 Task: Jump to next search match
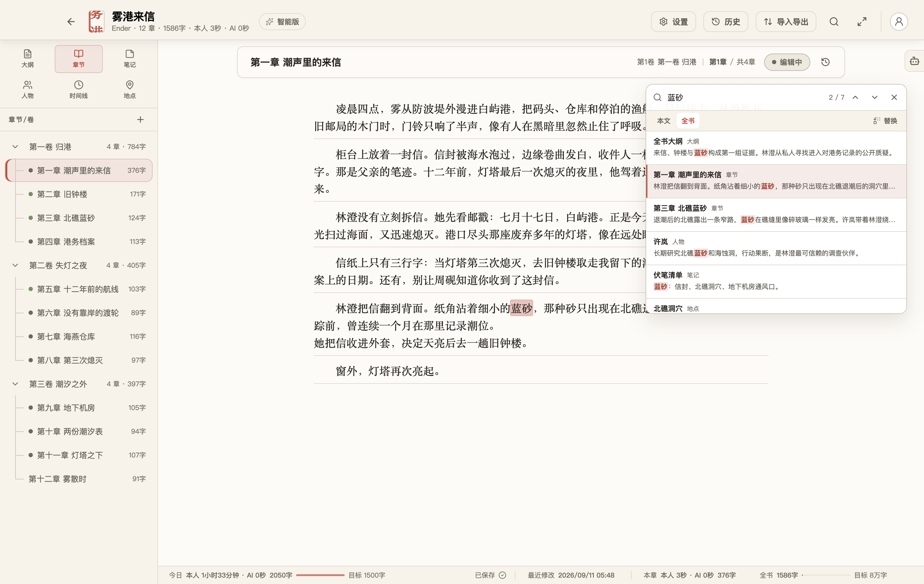[x=874, y=97]
